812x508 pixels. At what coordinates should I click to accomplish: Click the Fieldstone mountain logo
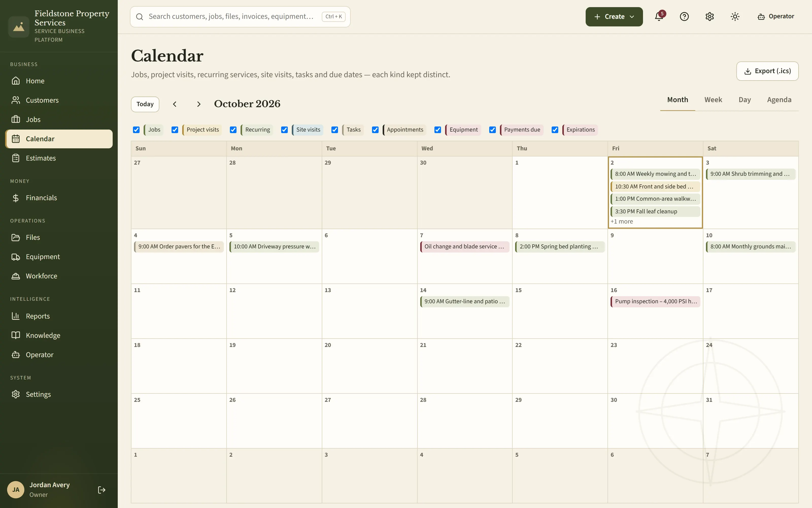click(x=19, y=26)
